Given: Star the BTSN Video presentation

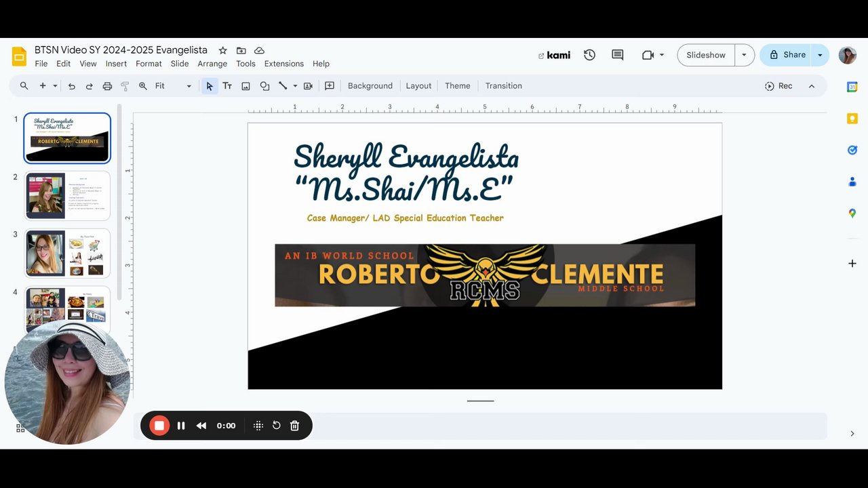Looking at the screenshot, I should pyautogui.click(x=222, y=50).
